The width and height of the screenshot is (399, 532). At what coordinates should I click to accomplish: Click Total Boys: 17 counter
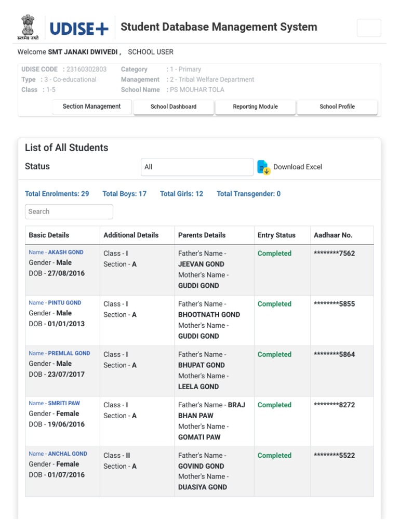click(x=125, y=194)
